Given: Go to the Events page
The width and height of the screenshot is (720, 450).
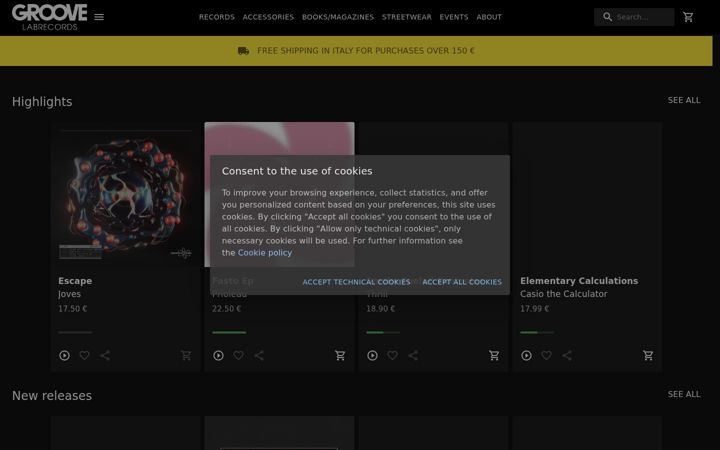Looking at the screenshot, I should (x=454, y=17).
